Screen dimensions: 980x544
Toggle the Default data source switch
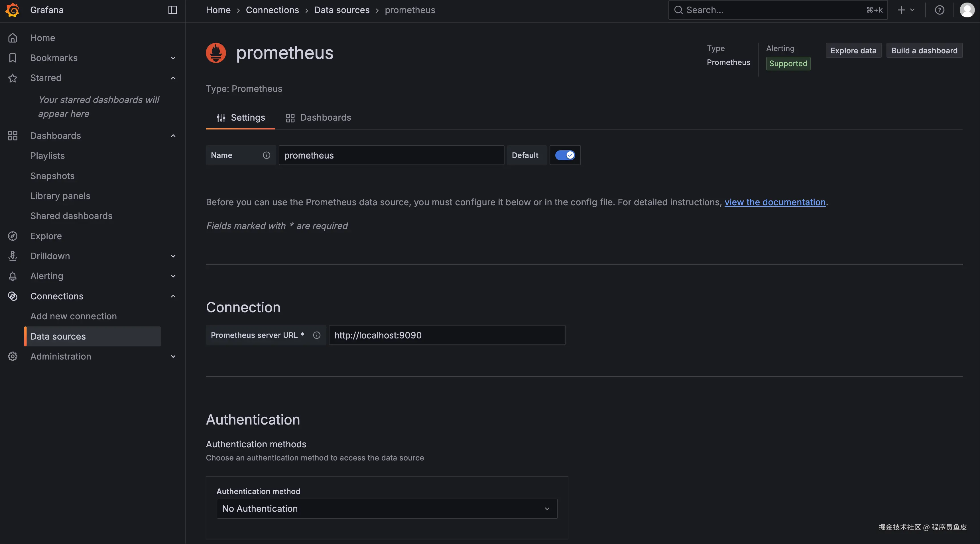(x=565, y=155)
